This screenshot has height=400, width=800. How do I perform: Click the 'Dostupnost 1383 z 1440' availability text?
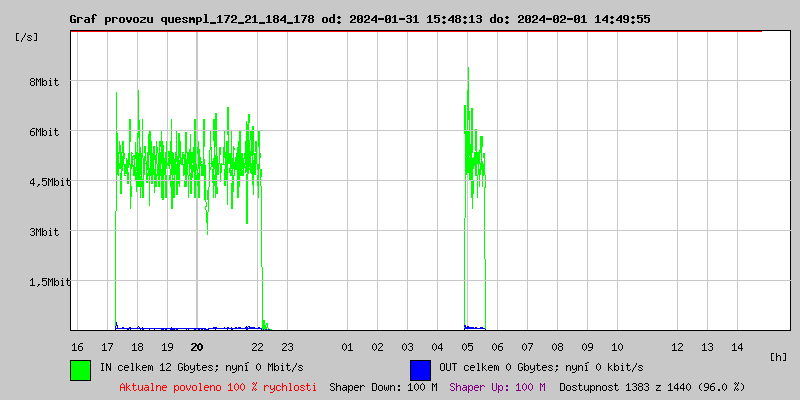652,386
